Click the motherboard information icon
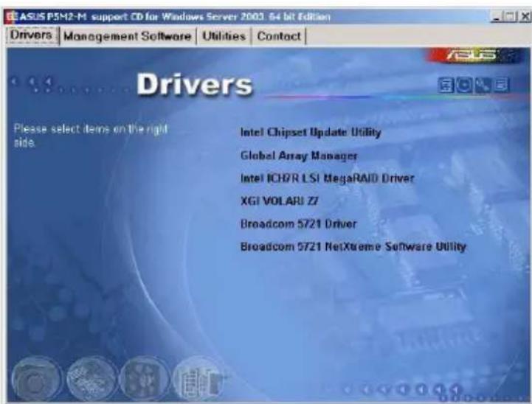 pos(446,85)
